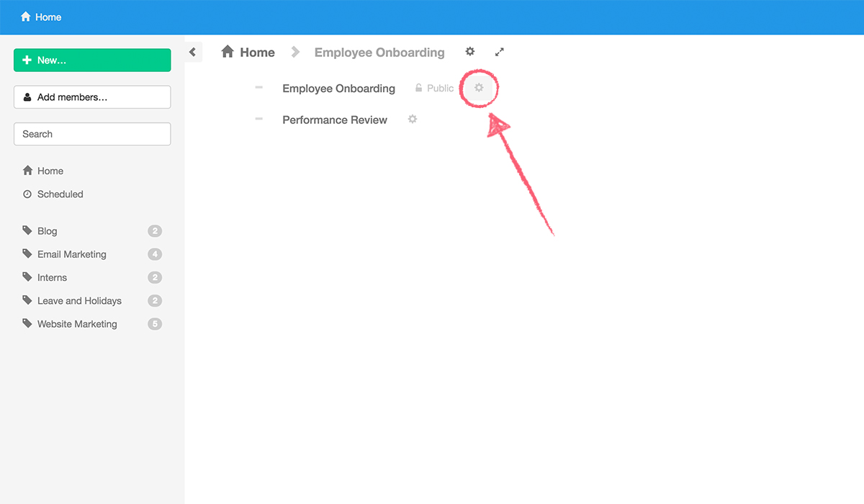Click the Blog count badge 2

[155, 231]
